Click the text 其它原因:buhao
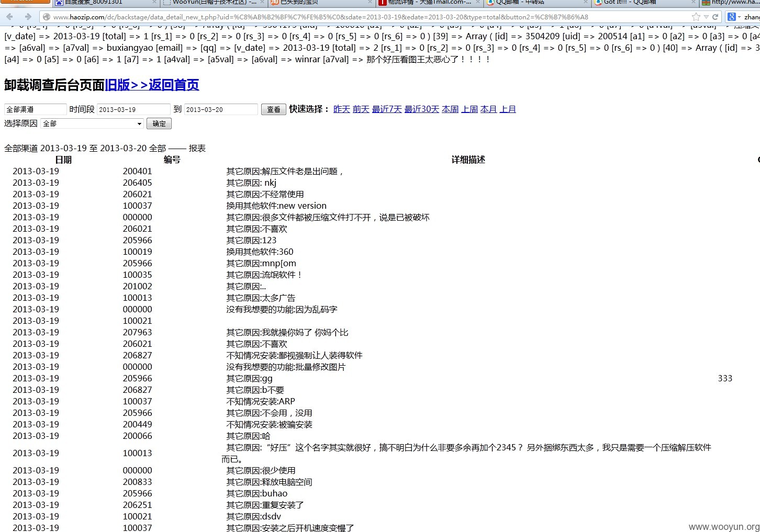The width and height of the screenshot is (760, 532). coord(256,493)
